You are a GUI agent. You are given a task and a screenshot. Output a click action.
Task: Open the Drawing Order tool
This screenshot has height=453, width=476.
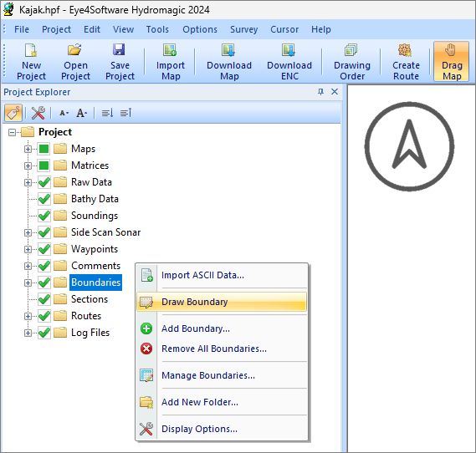(x=352, y=62)
